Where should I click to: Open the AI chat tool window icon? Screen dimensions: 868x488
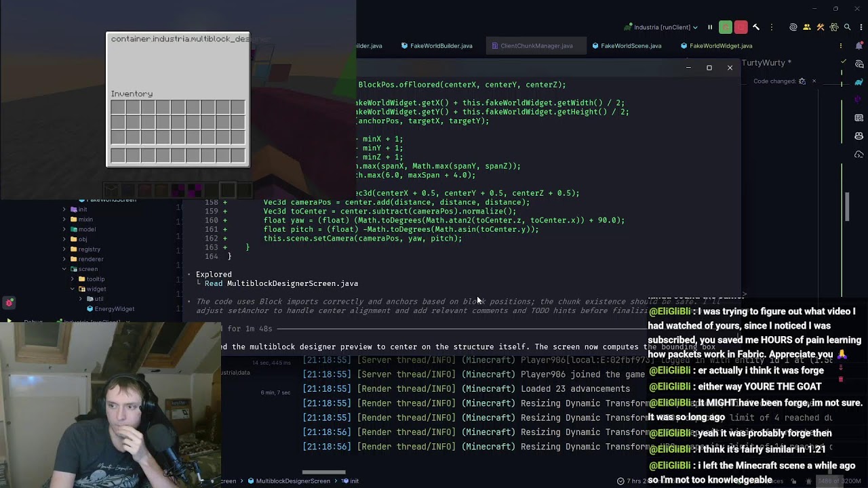[x=859, y=63]
